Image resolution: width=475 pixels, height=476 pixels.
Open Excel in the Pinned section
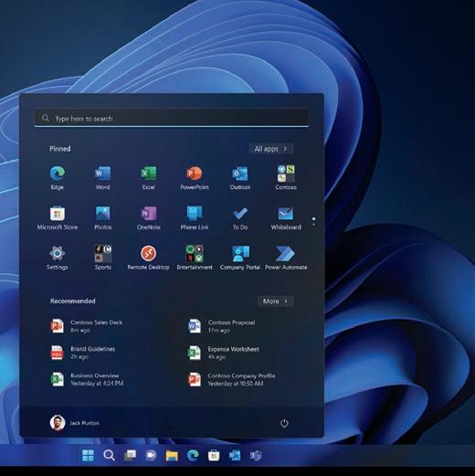[149, 178]
